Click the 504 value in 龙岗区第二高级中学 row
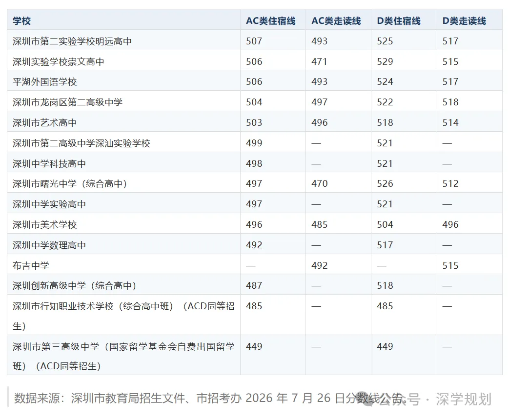Image resolution: width=508 pixels, height=420 pixels. click(254, 102)
